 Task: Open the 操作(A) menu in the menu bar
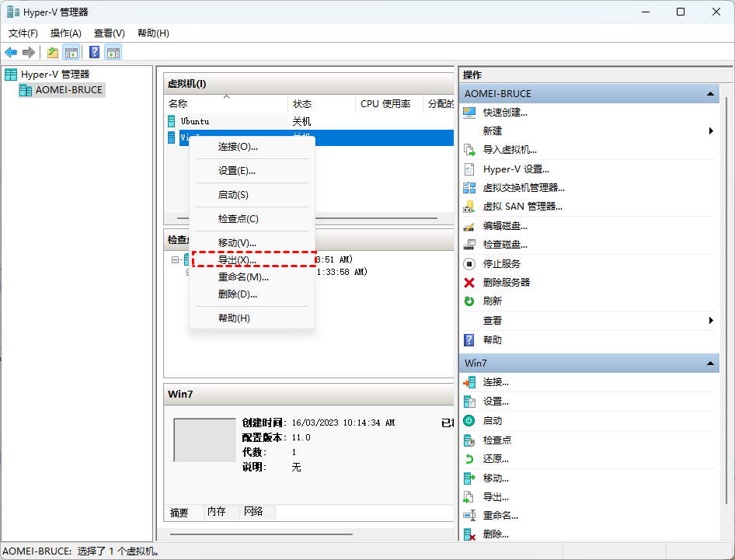click(66, 33)
